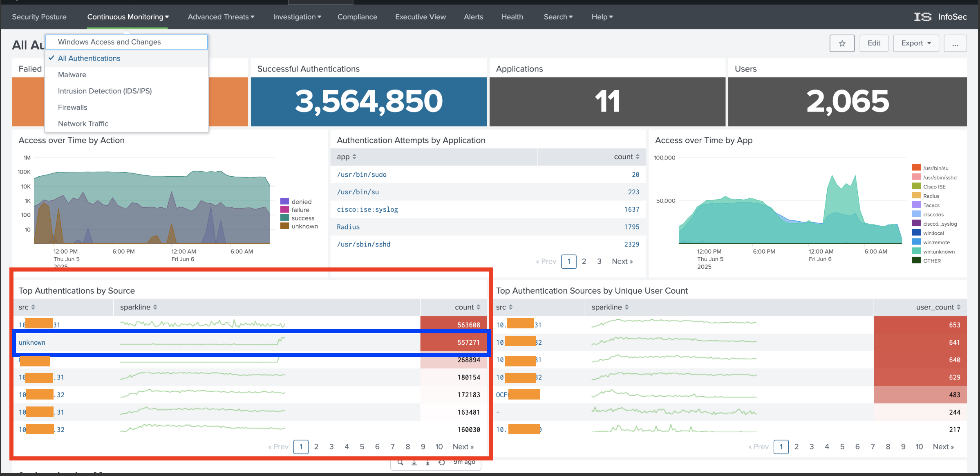The height and width of the screenshot is (476, 980).
Task: Click the magnifier open-in-search icon
Action: (x=401, y=463)
